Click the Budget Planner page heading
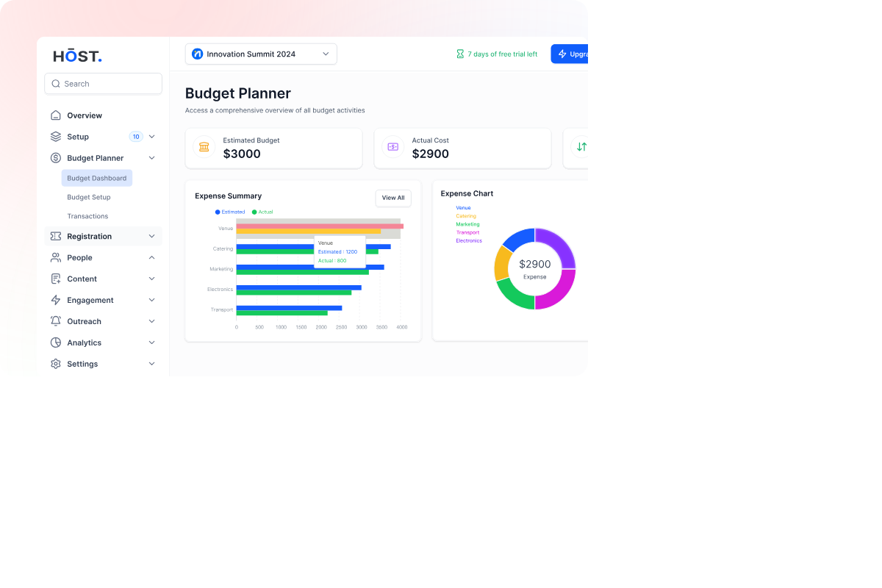 238,93
